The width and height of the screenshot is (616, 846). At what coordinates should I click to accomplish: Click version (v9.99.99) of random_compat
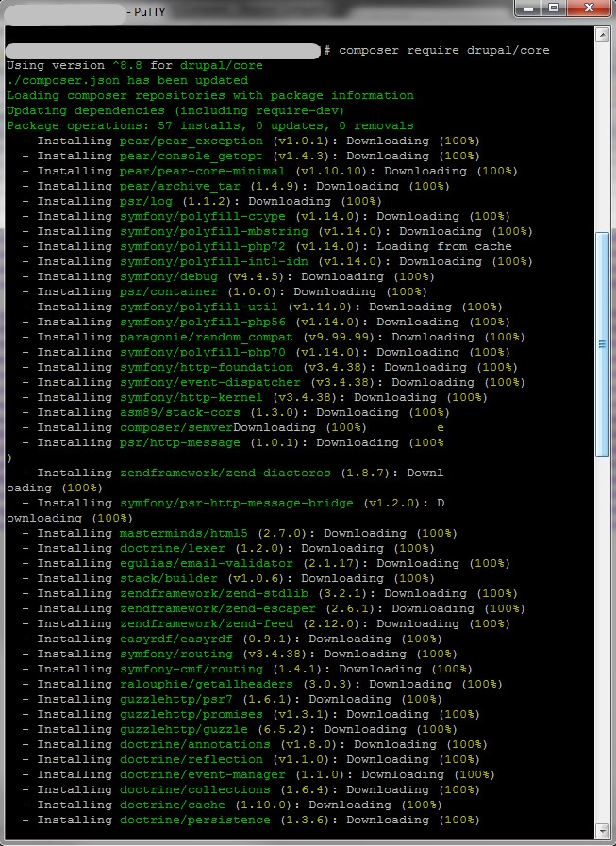(341, 338)
